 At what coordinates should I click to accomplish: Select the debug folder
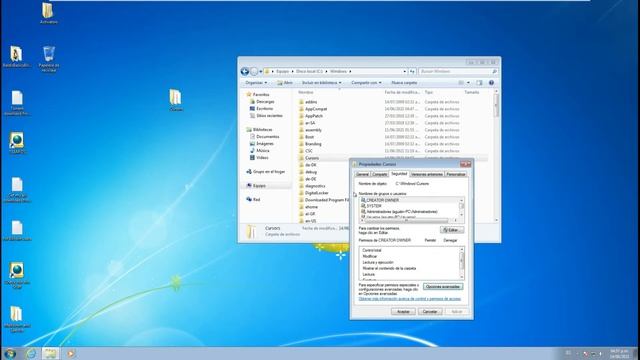pos(311,172)
